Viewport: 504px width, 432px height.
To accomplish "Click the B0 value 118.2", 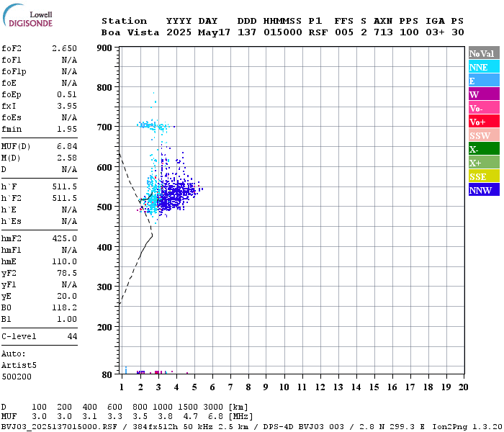I will point(65,307).
